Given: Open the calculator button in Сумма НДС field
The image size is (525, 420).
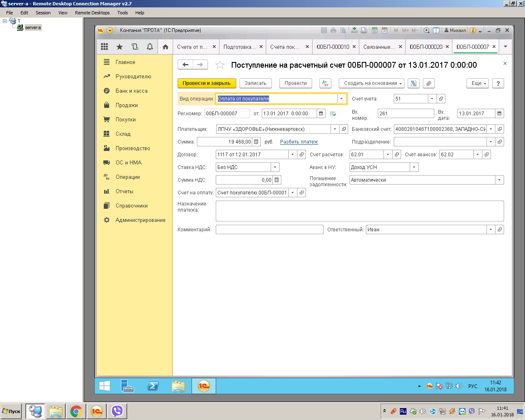Looking at the screenshot, I should tap(277, 180).
